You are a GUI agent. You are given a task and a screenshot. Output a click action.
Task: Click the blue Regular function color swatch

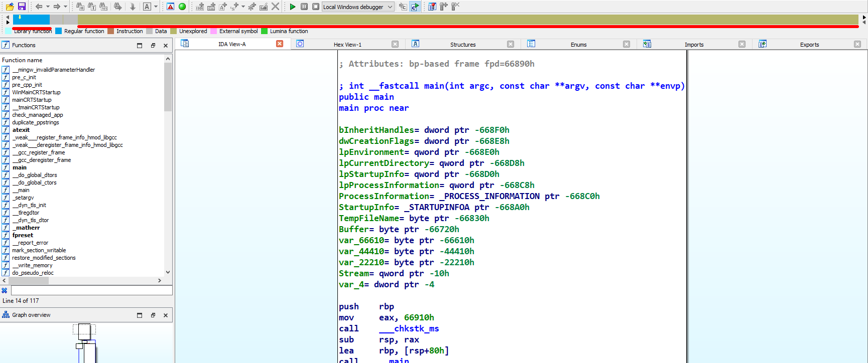pos(59,31)
